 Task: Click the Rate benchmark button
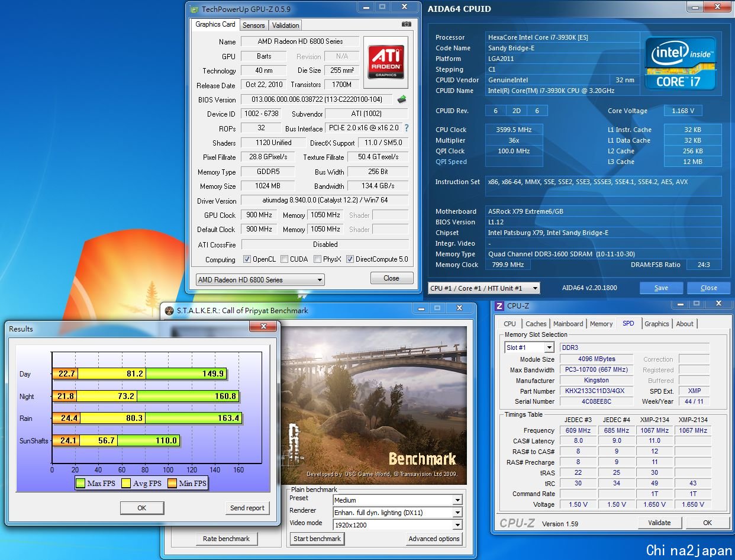226,539
